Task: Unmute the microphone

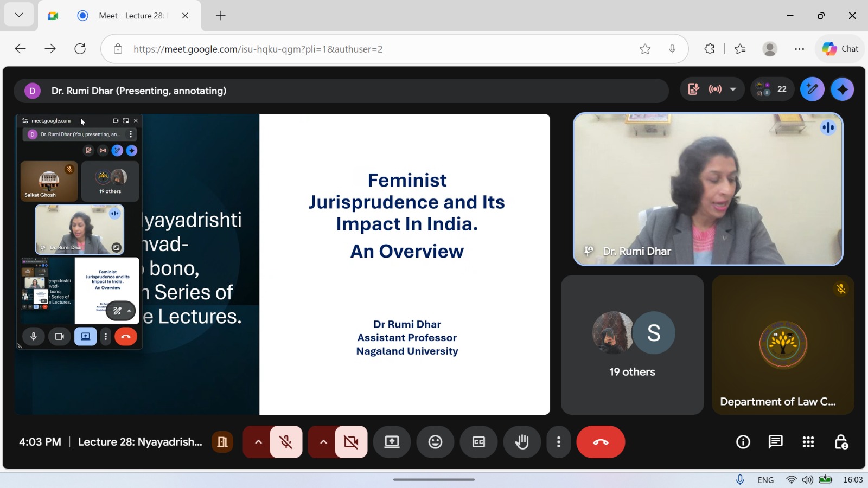Action: click(286, 442)
